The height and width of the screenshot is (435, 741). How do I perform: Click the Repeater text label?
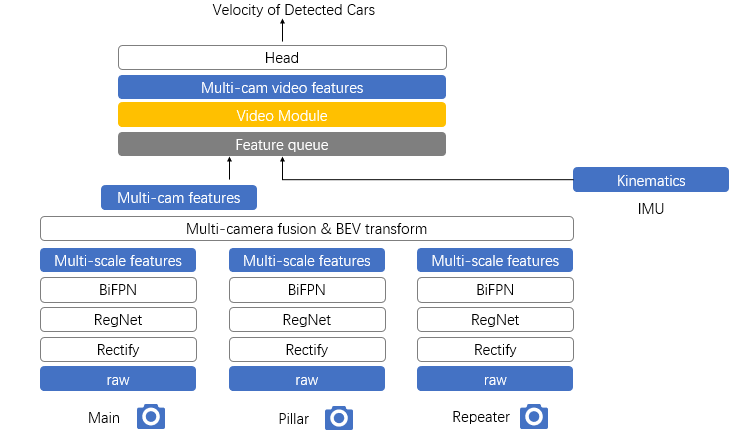pyautogui.click(x=480, y=417)
